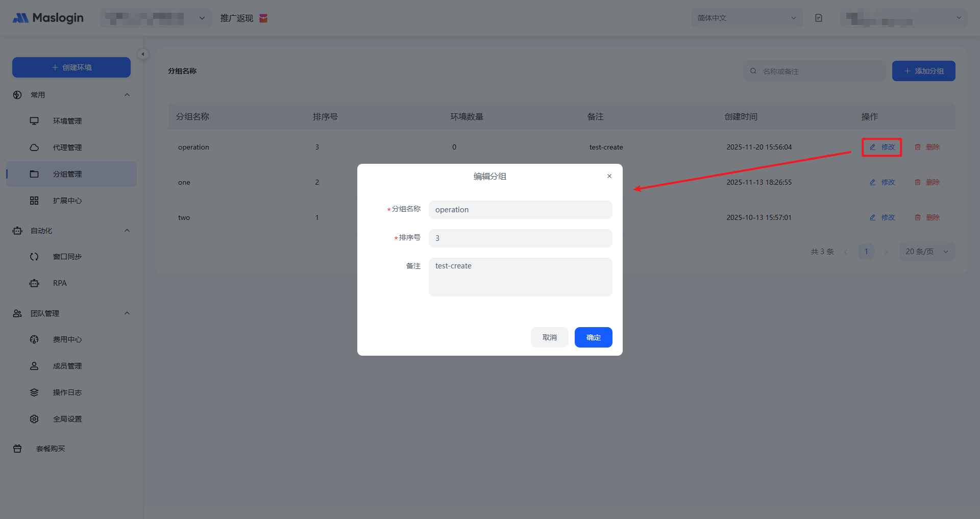Click the 分组名称 input field

[520, 210]
